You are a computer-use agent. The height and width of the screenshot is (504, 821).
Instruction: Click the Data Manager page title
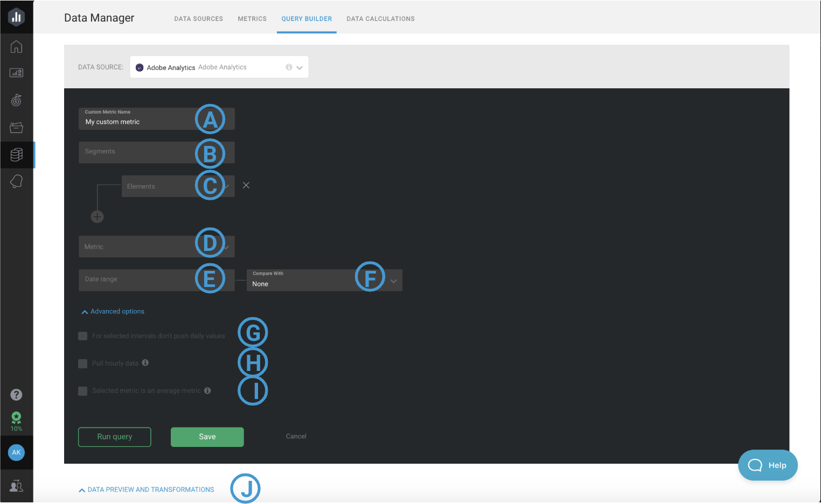[99, 18]
